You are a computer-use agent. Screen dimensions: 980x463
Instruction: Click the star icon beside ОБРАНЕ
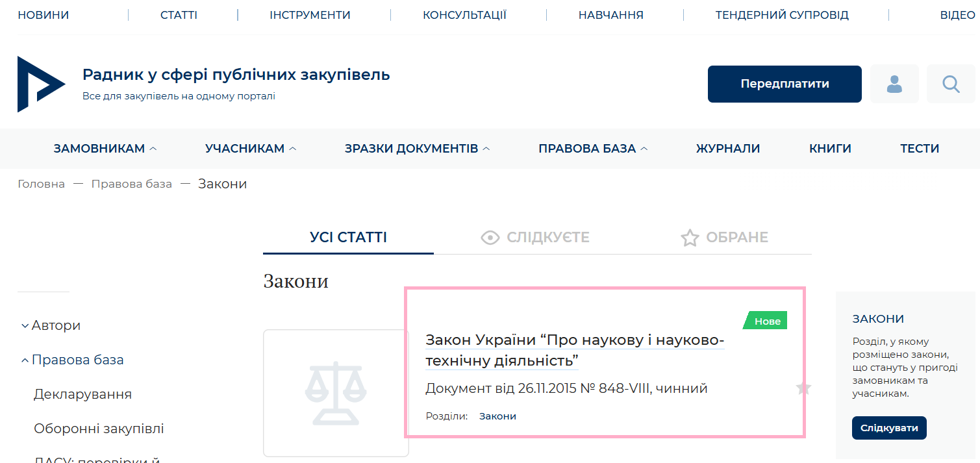689,238
